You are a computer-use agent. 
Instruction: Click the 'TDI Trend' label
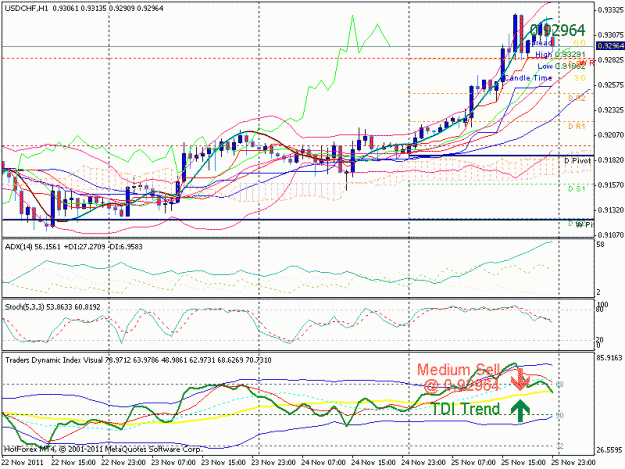click(x=465, y=409)
